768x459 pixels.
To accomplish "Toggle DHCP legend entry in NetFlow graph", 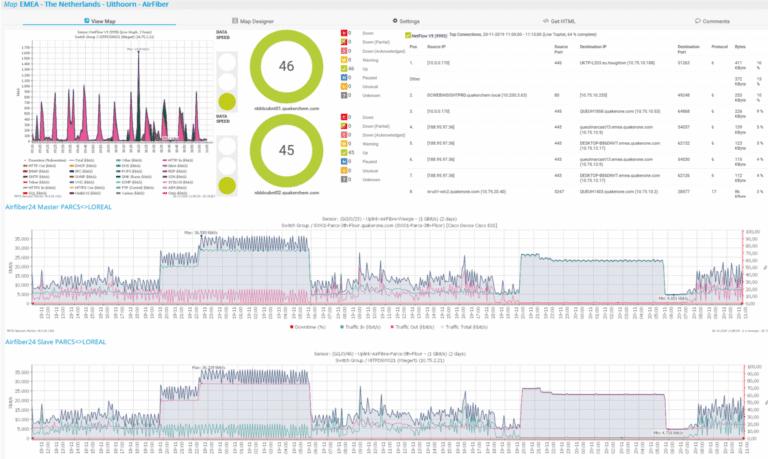I will pos(82,166).
